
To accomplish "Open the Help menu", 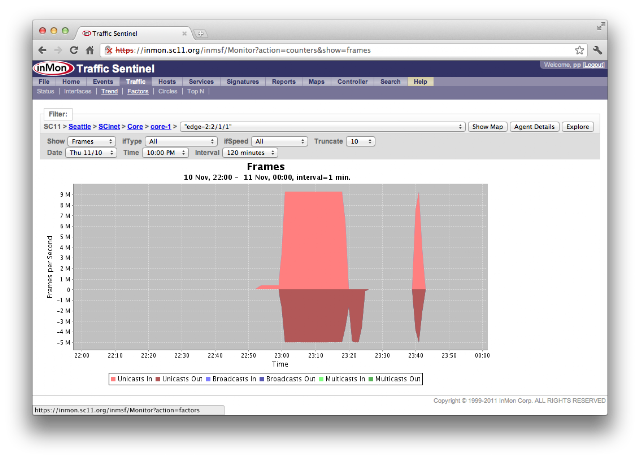I will pos(420,82).
